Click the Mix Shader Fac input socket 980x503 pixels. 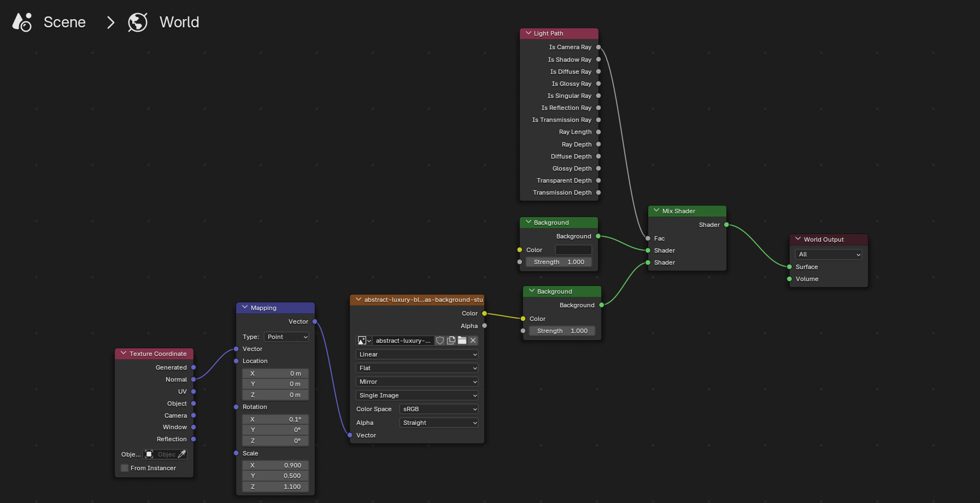click(648, 238)
